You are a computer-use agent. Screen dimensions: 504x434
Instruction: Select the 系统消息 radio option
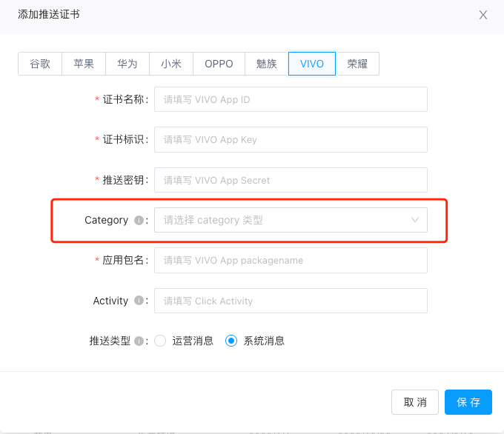point(231,341)
